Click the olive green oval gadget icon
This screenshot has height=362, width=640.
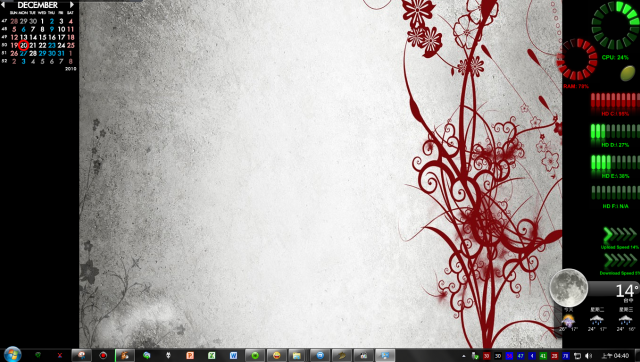627,73
